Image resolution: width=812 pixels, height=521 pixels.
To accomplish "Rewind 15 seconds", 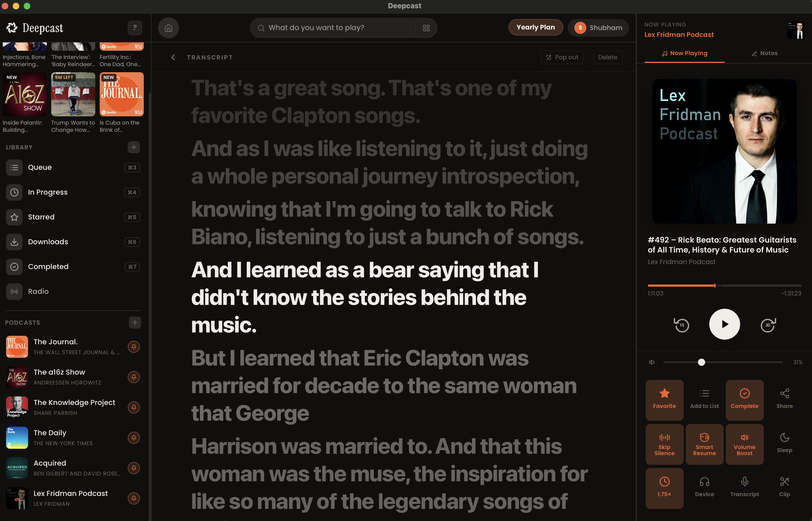I will pos(681,325).
